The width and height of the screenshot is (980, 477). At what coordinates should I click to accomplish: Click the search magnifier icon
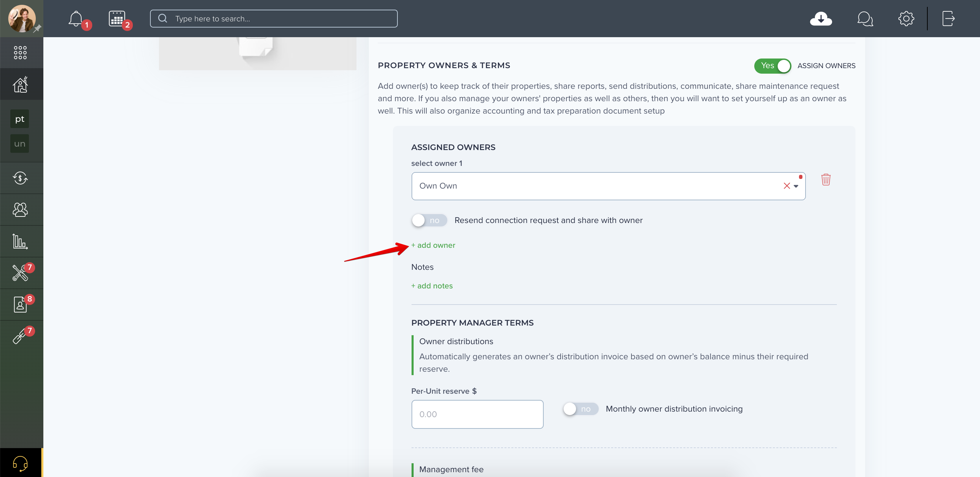click(162, 19)
